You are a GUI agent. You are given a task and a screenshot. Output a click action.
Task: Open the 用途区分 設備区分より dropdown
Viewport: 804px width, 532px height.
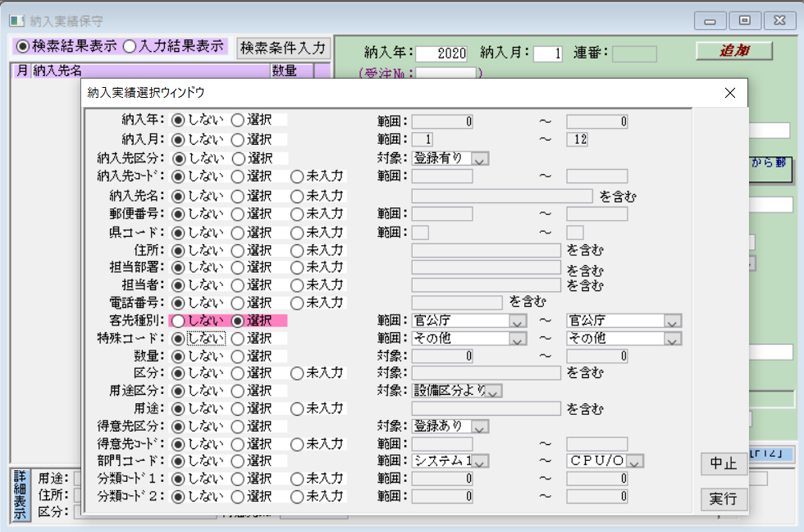494,391
